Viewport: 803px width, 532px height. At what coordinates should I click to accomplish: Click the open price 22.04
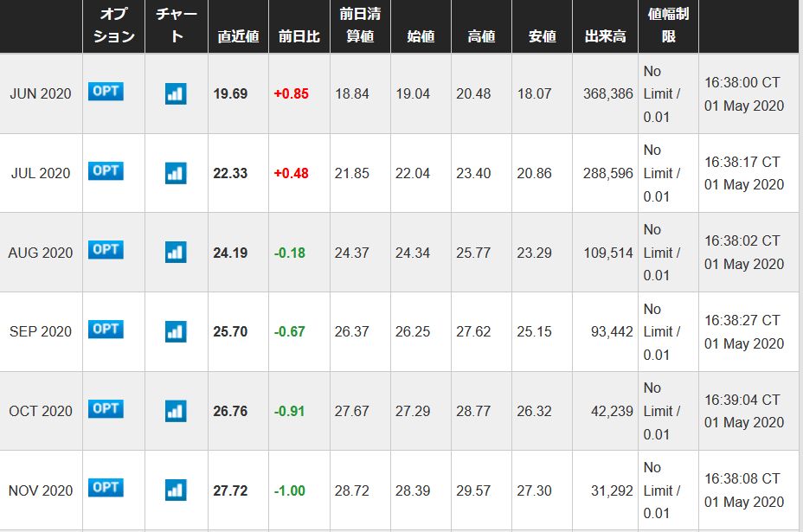[x=412, y=173]
